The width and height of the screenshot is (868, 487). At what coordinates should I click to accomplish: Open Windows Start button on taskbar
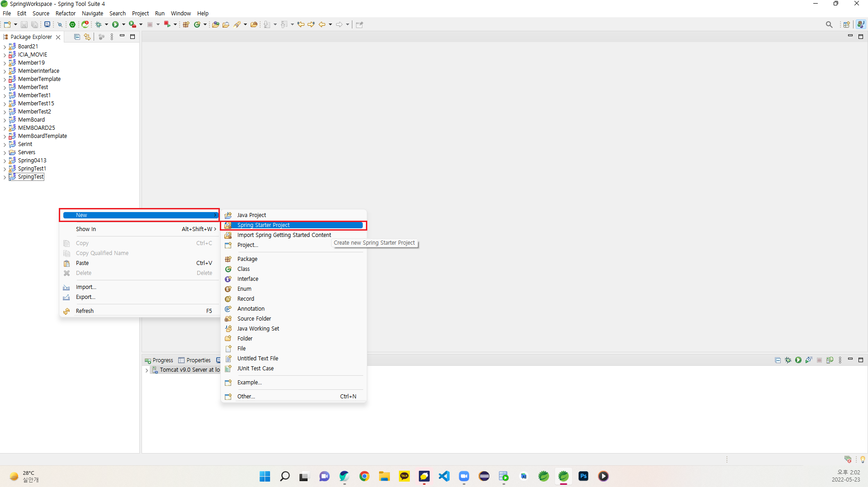(265, 476)
